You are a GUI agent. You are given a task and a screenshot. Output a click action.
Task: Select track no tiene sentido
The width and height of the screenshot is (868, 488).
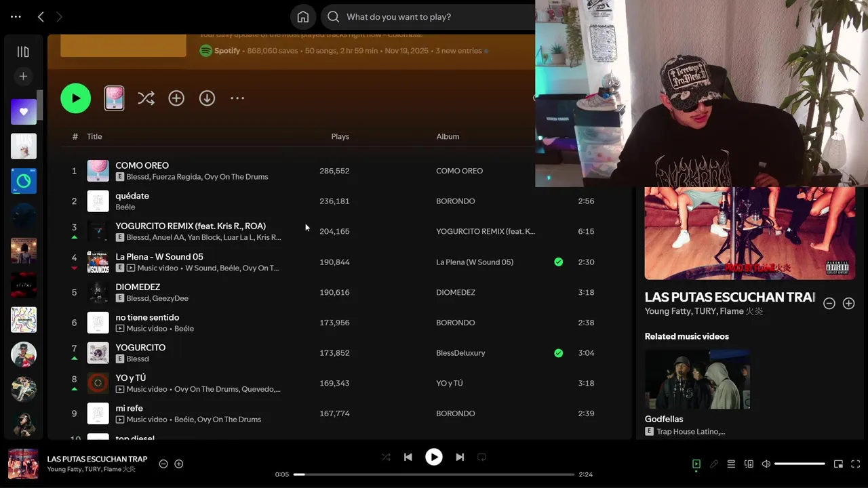pos(147,317)
